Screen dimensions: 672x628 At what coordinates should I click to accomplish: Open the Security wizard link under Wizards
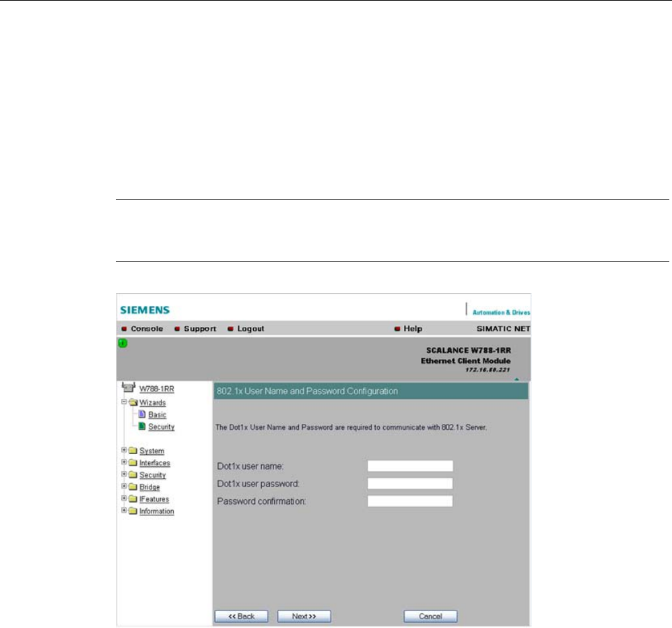pos(161,427)
